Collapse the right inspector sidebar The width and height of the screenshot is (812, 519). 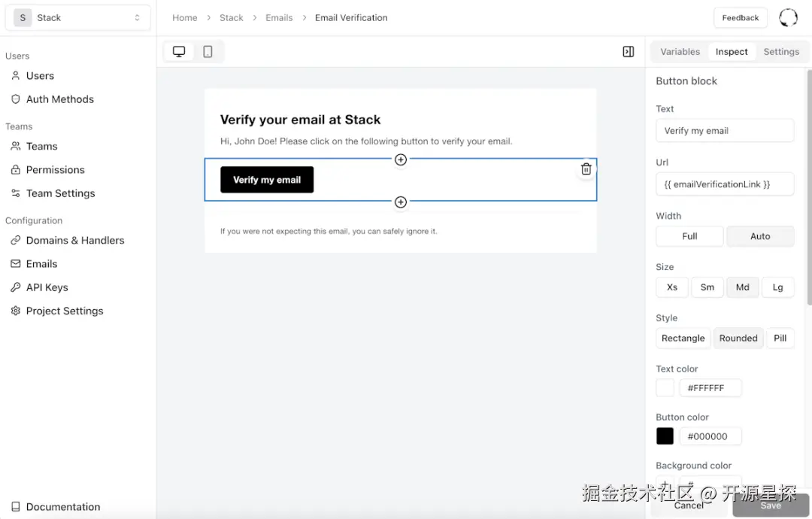pos(628,52)
